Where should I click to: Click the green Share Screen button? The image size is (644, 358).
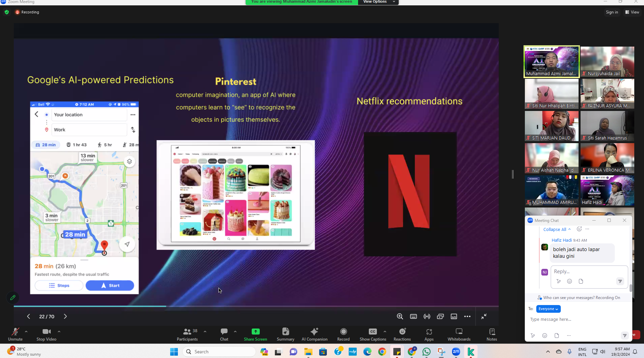click(255, 334)
